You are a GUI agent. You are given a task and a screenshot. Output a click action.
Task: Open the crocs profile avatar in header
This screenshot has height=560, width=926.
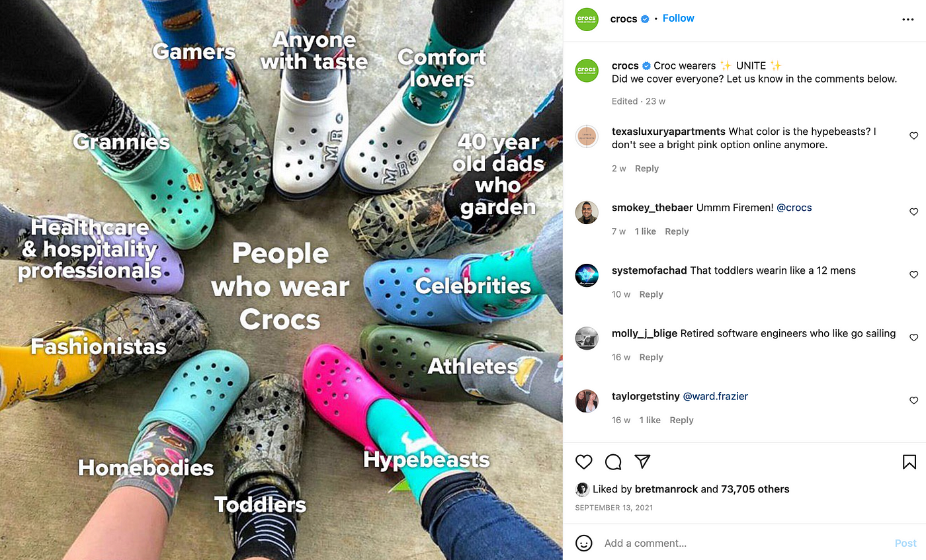tap(587, 19)
